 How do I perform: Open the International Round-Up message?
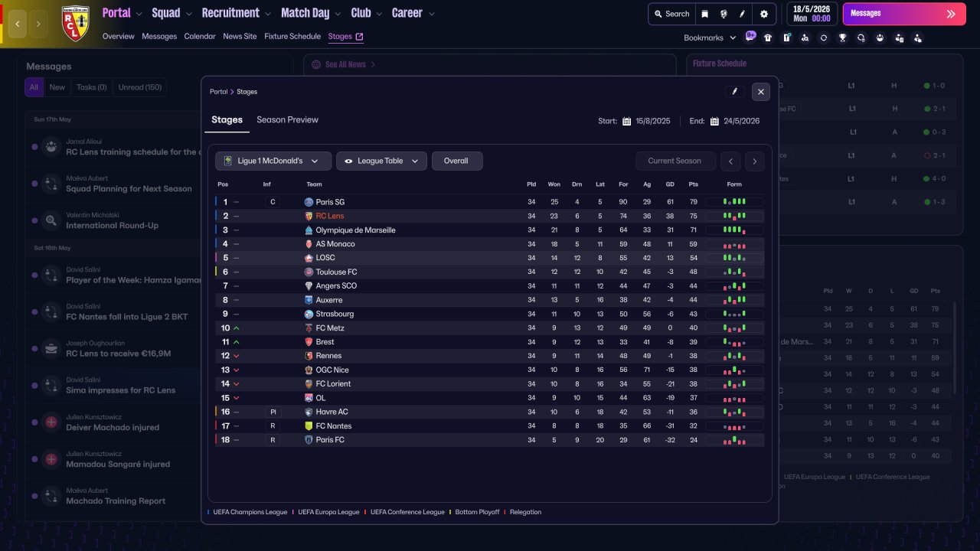click(x=113, y=226)
